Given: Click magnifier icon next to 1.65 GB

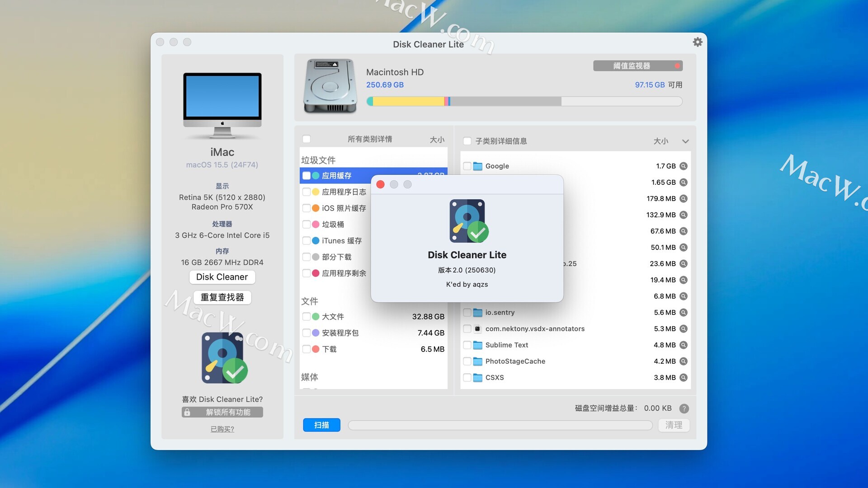Looking at the screenshot, I should [684, 183].
